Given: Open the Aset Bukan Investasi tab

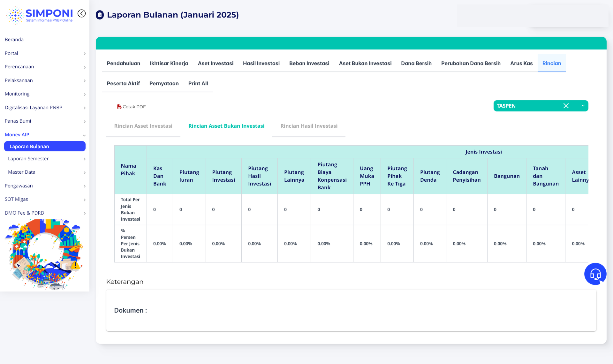Looking at the screenshot, I should pos(365,63).
